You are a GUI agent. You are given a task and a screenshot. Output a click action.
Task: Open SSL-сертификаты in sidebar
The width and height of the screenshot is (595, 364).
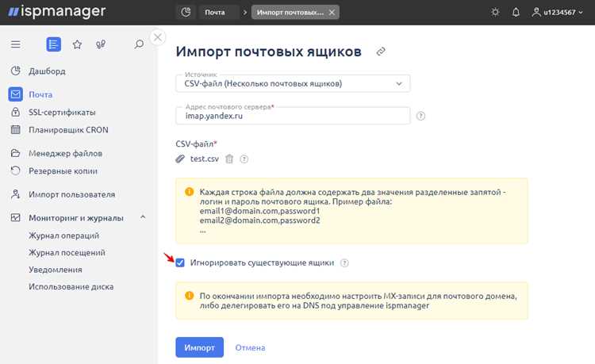point(62,113)
